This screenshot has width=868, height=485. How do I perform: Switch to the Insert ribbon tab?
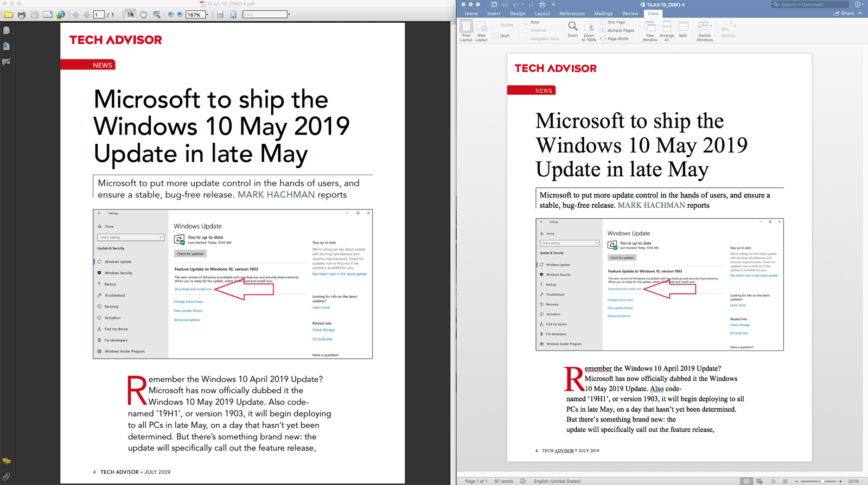coord(494,14)
